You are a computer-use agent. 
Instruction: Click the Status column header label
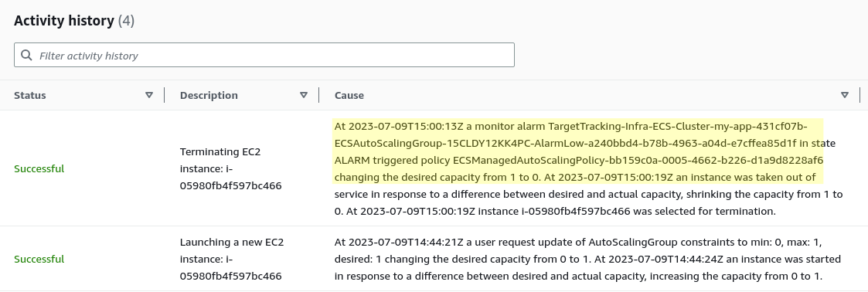[x=30, y=95]
